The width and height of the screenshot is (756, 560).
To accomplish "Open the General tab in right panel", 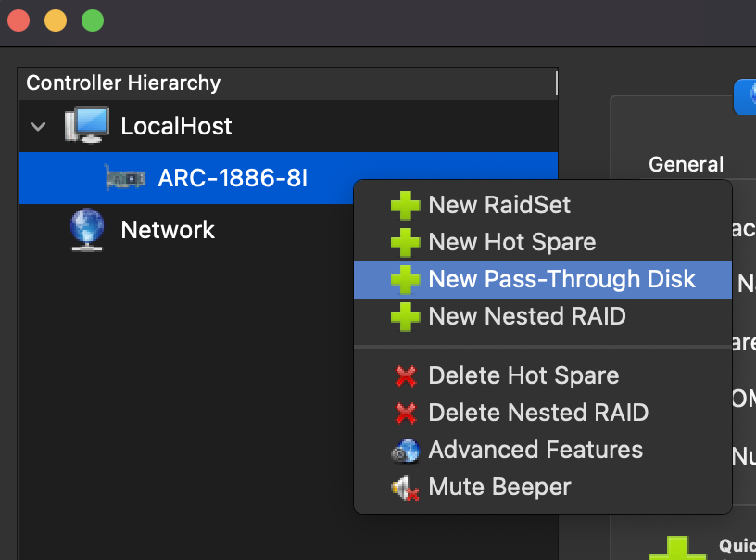I will pos(686,164).
